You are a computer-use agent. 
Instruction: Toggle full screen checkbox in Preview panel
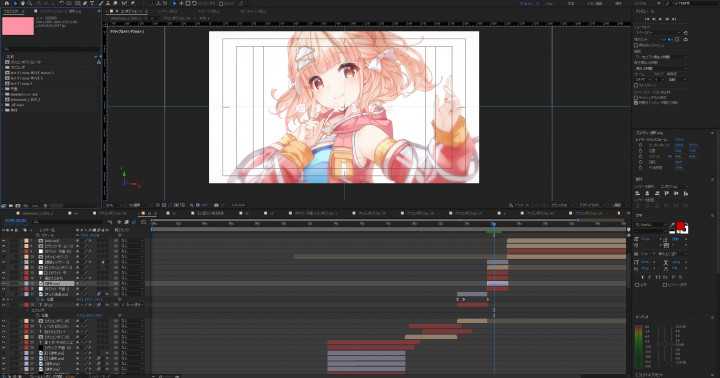click(x=636, y=85)
